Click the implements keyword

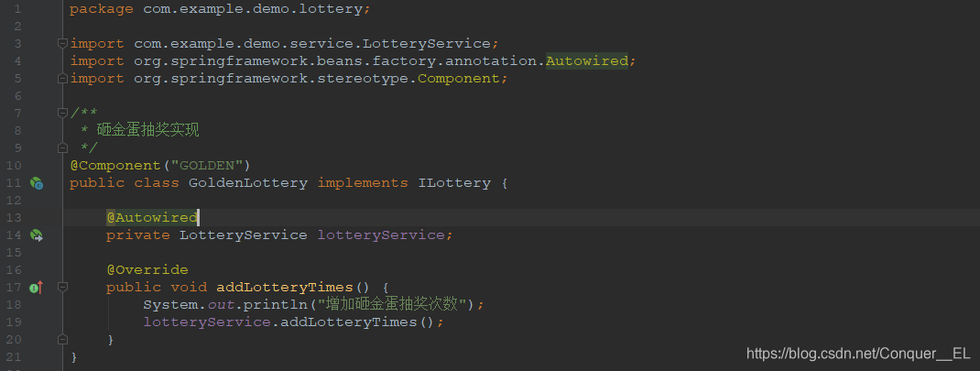tap(363, 182)
